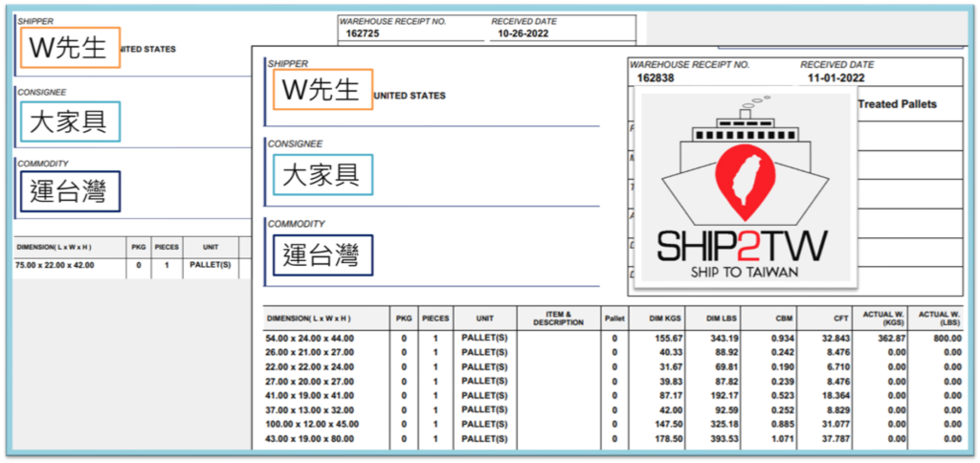Image resolution: width=980 pixels, height=463 pixels.
Task: Click the ACTUAL W. (KGS) header
Action: pyautogui.click(x=883, y=318)
